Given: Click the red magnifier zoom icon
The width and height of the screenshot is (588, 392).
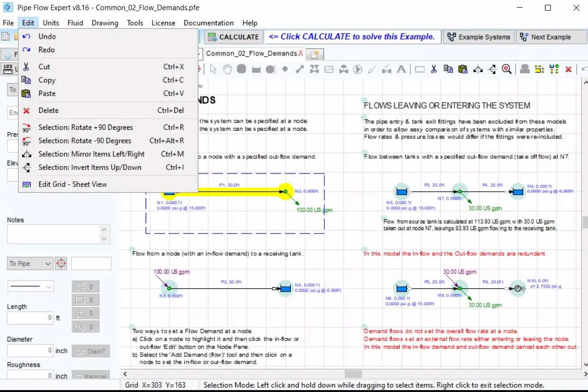Looking at the screenshot, I should (x=507, y=69).
